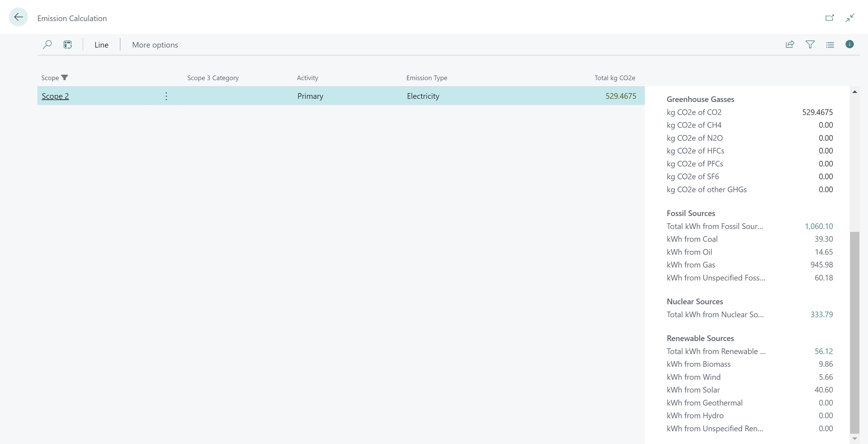Click the kg CO2e of N2O label
The image size is (868, 444).
694,138
